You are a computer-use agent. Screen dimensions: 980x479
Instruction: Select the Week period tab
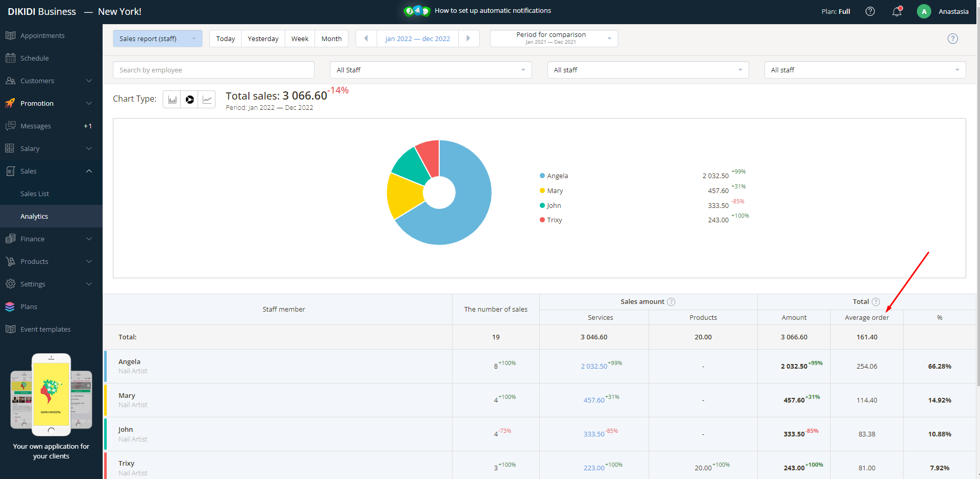coord(300,39)
